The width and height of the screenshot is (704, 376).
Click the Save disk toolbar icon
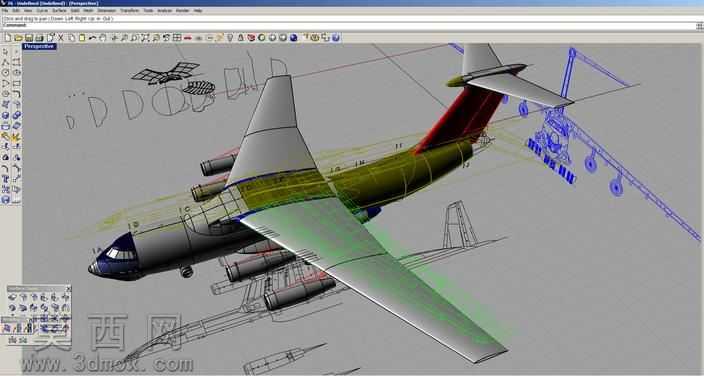pyautogui.click(x=29, y=38)
